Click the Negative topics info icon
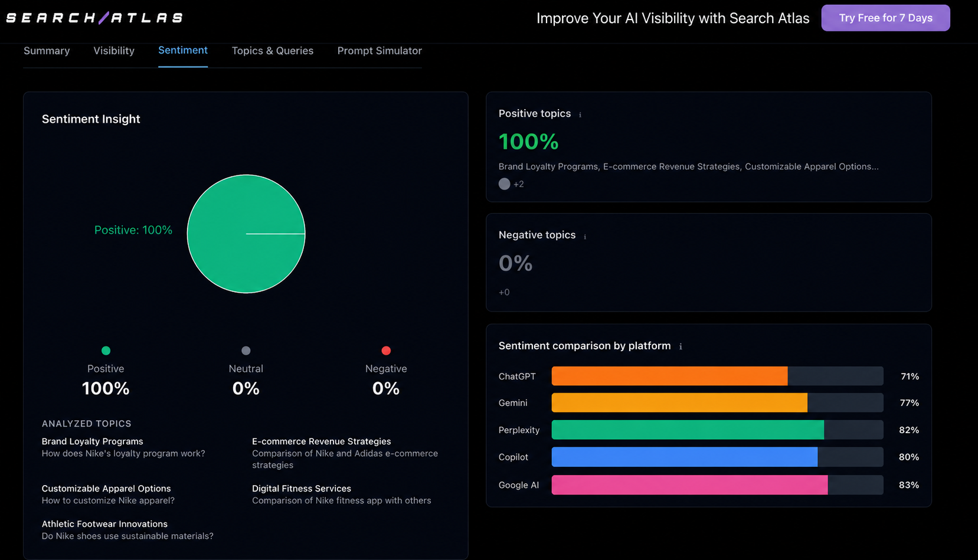Screen dimensions: 978x560 coord(585,237)
